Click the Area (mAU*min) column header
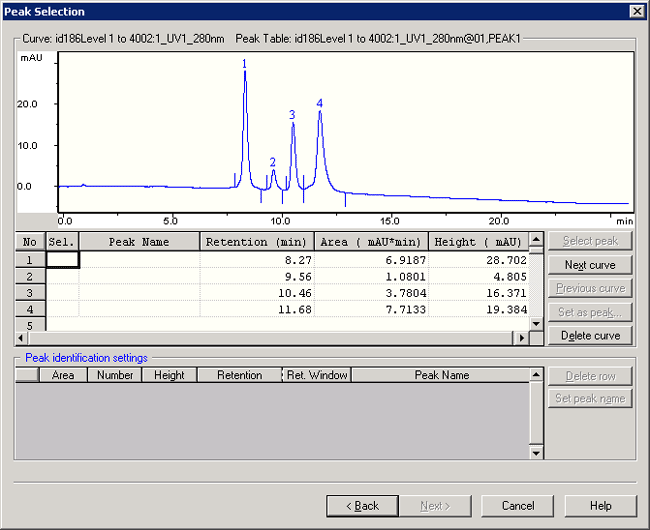This screenshot has width=650, height=530. pos(371,242)
